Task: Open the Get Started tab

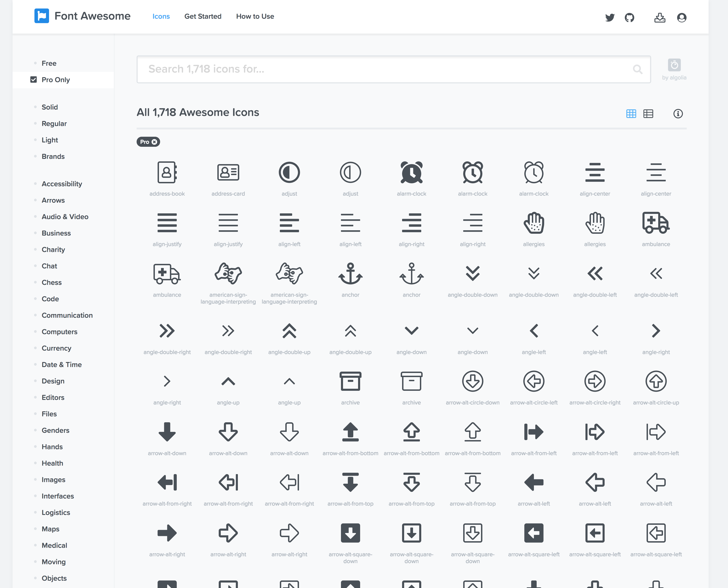Action: 203,16
